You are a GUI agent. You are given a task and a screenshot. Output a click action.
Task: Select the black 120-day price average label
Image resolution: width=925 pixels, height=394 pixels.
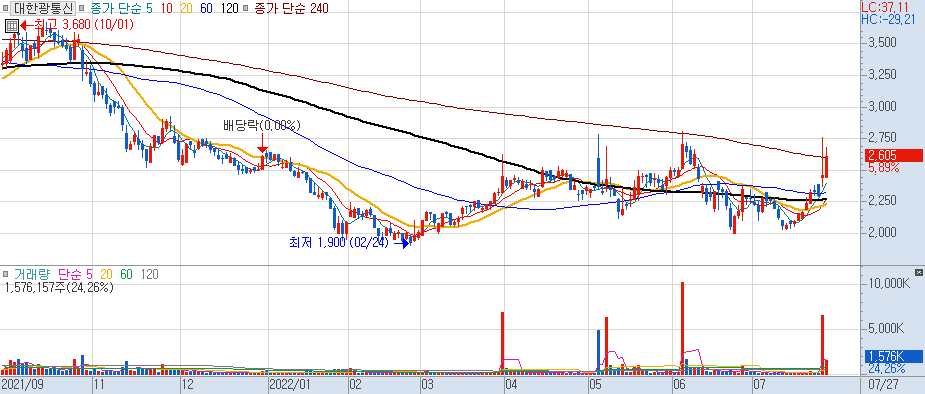(230, 8)
